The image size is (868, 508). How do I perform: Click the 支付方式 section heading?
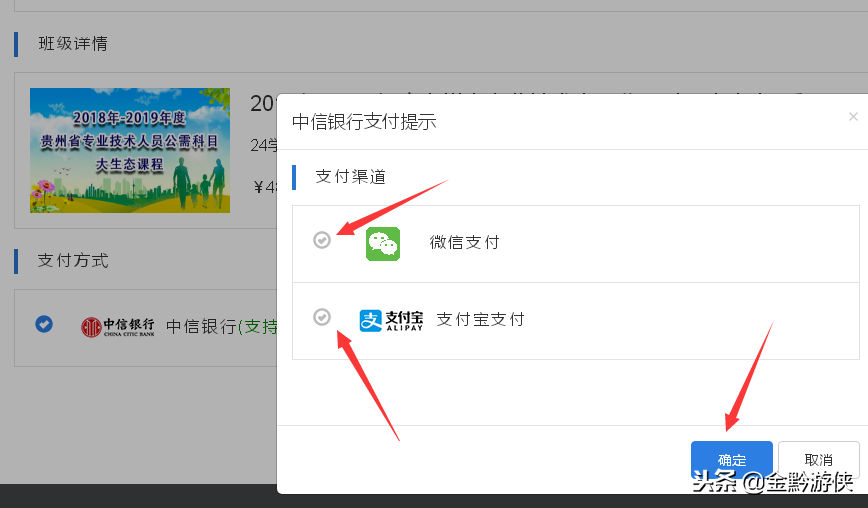73,261
